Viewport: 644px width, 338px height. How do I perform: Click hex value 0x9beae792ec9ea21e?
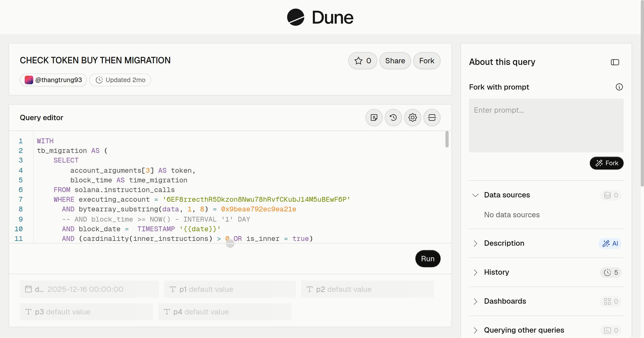258,209
